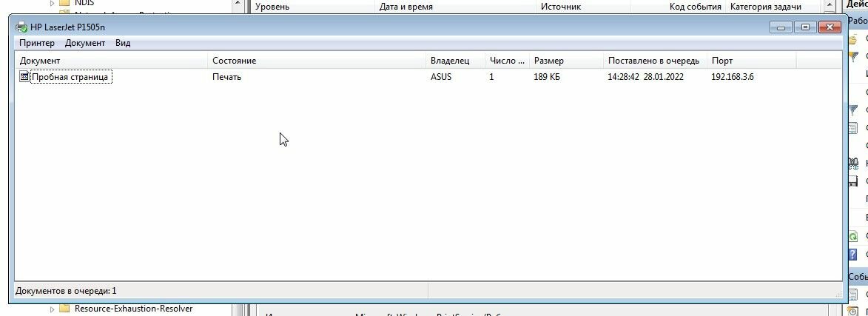The image size is (868, 316).
Task: Minimize the HP LaserJet P1505n window
Action: pyautogui.click(x=781, y=27)
